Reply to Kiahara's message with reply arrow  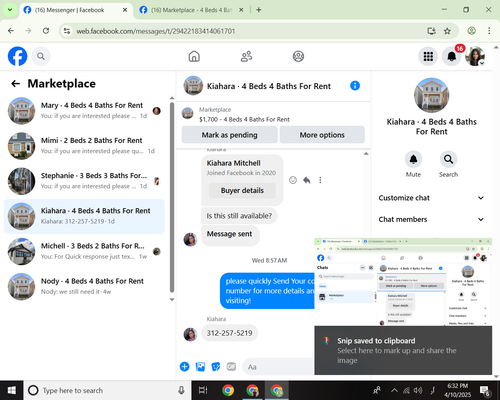point(307,180)
